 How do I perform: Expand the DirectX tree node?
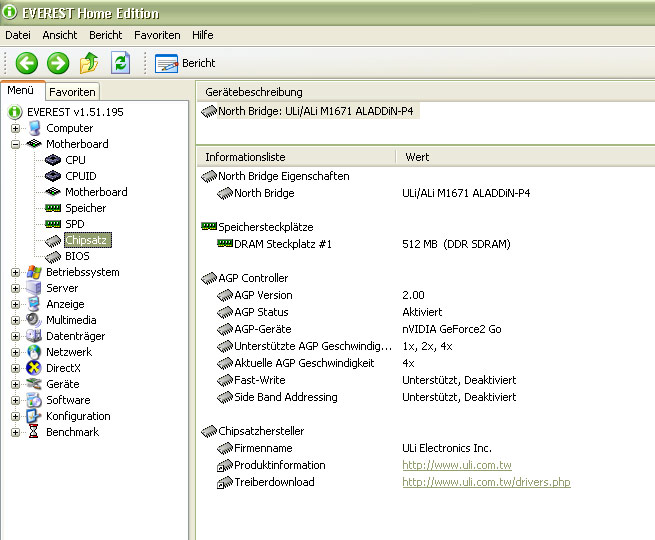(15, 368)
